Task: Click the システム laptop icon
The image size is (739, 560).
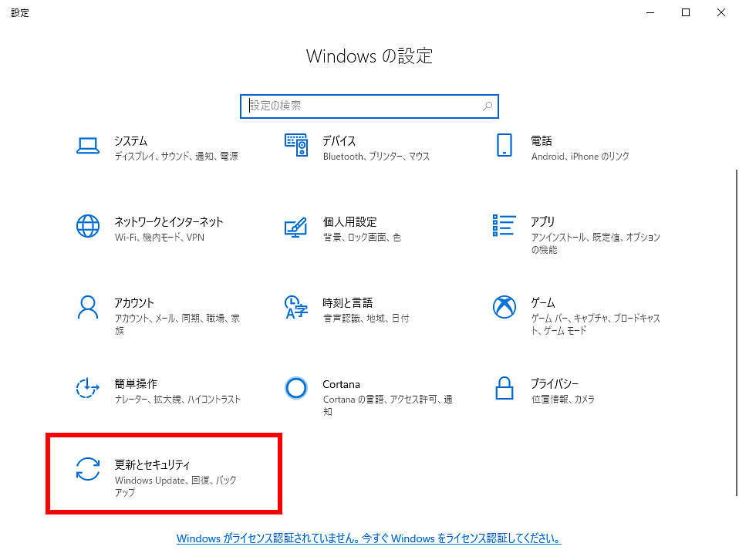Action: (x=88, y=145)
